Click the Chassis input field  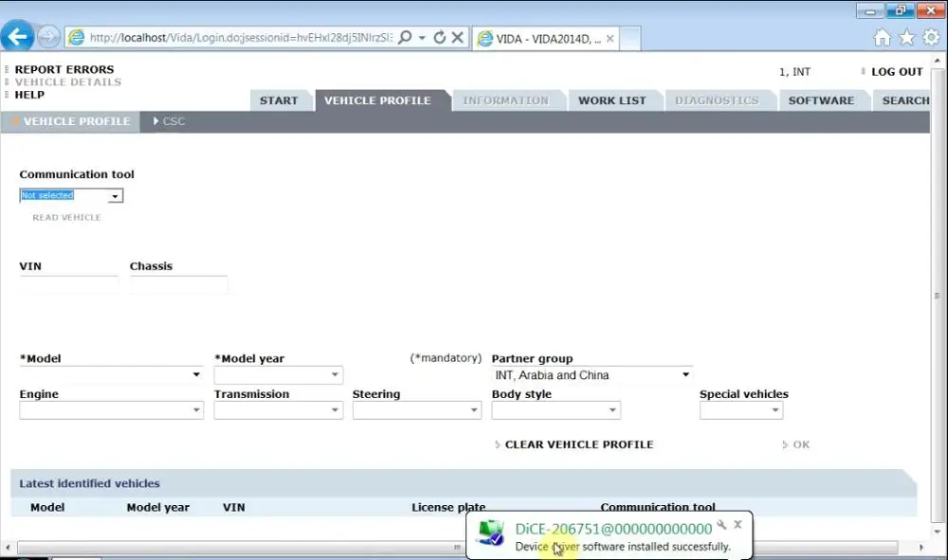pos(179,284)
